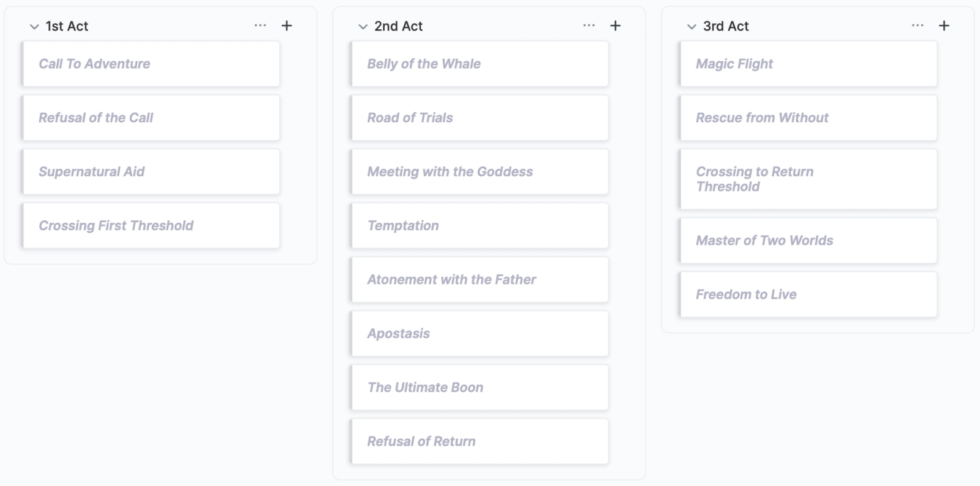Open the 3rd Act ellipsis menu
The height and width of the screenshot is (486, 980).
pos(918,26)
